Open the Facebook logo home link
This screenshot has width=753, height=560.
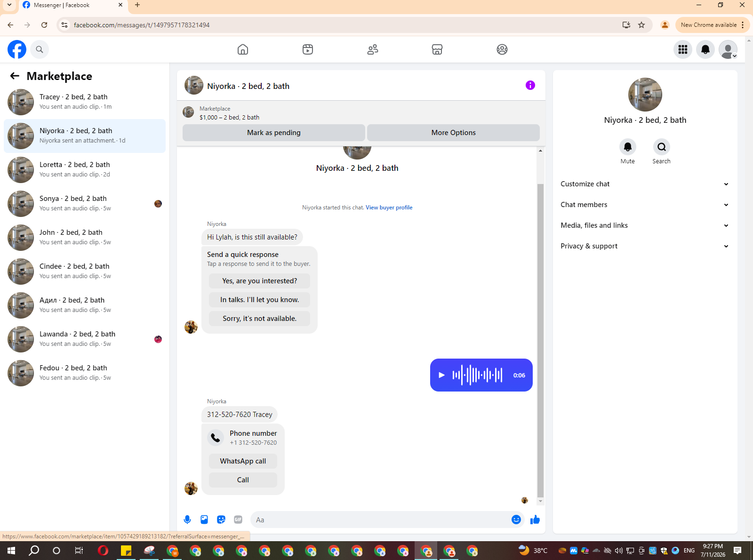[x=17, y=49]
